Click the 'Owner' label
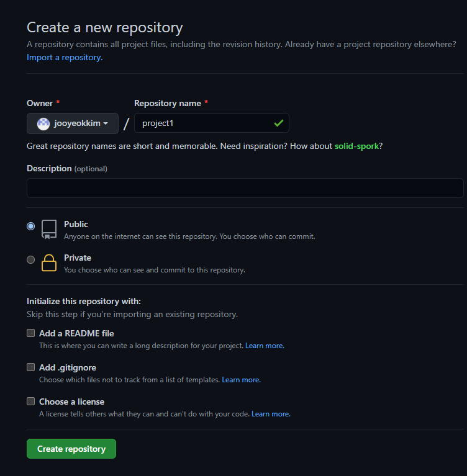Image resolution: width=467 pixels, height=476 pixels. point(40,103)
